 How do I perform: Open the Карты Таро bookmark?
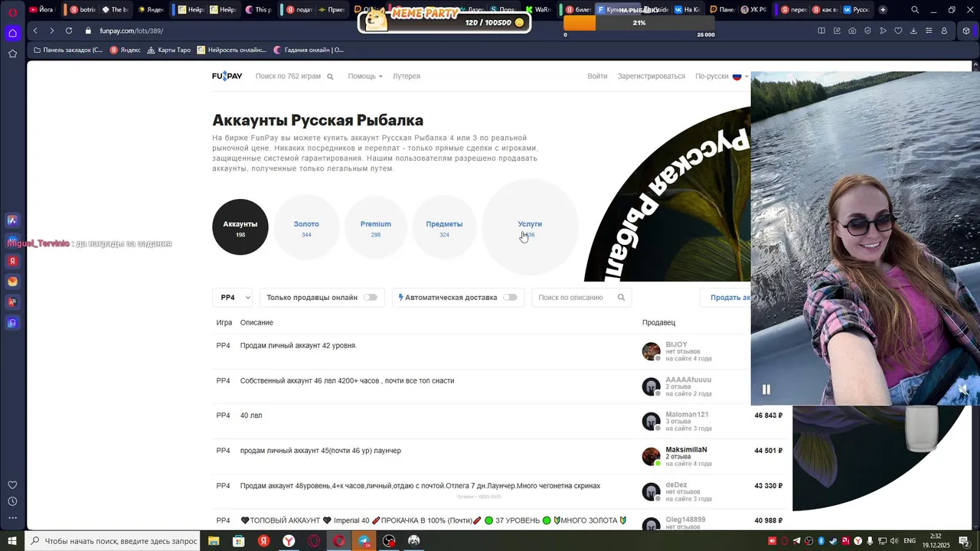(x=168, y=50)
